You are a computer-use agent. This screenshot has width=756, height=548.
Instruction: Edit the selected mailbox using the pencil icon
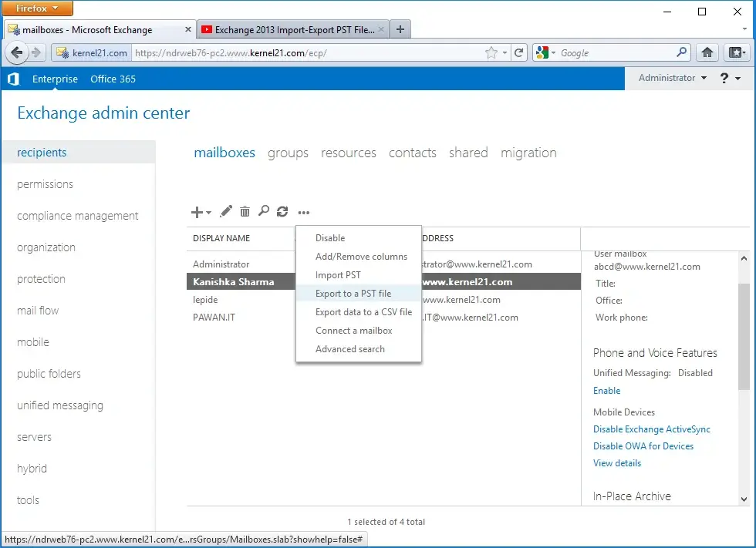tap(226, 211)
